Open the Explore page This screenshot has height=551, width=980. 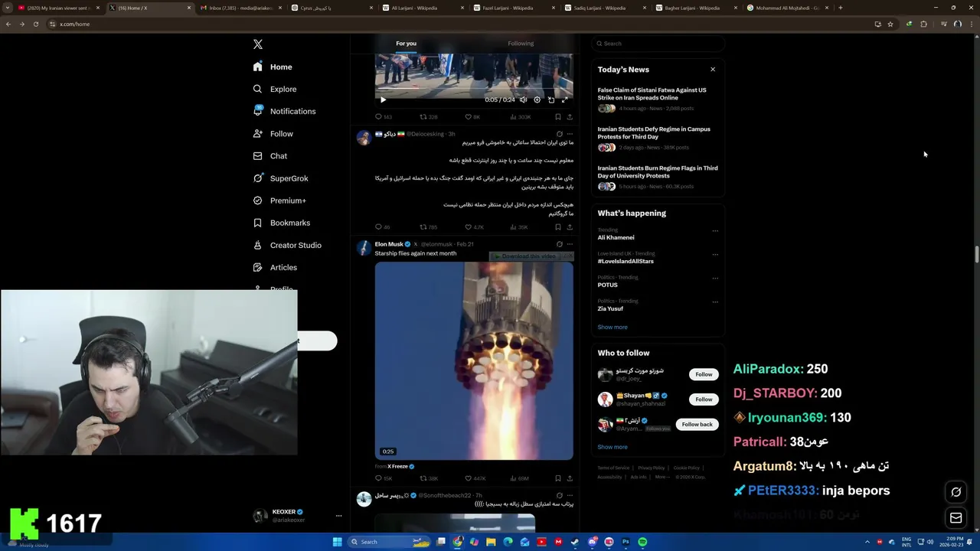(x=275, y=89)
